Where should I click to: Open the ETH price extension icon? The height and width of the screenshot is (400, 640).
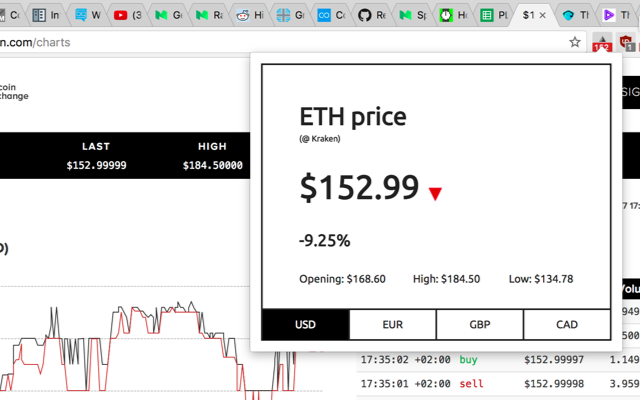(x=602, y=42)
